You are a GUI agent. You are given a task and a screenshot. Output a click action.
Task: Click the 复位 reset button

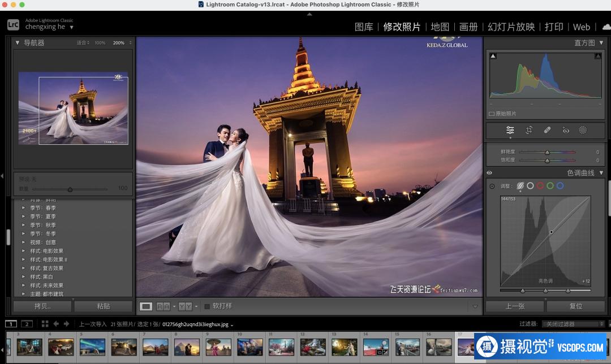(x=576, y=306)
